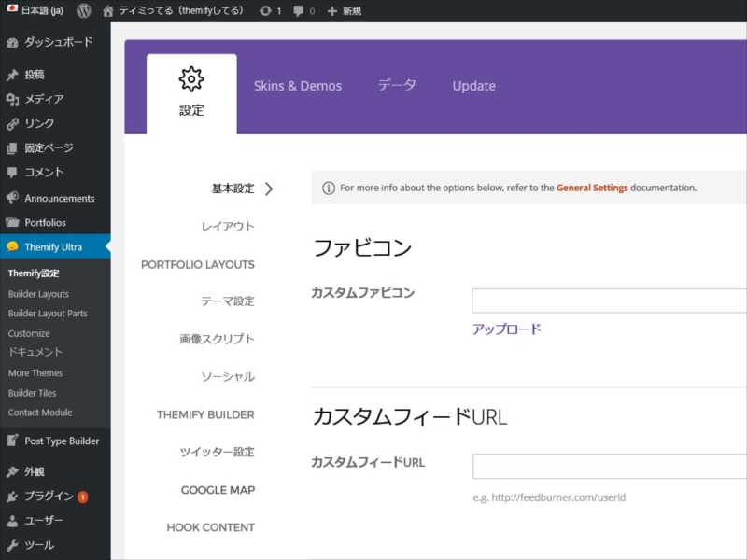Image resolution: width=747 pixels, height=560 pixels.
Task: Open Contact Module submenu item
Action: pos(40,413)
